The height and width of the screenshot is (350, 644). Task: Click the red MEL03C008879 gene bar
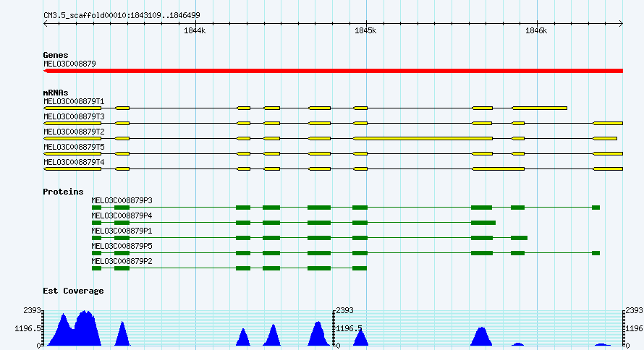point(333,71)
